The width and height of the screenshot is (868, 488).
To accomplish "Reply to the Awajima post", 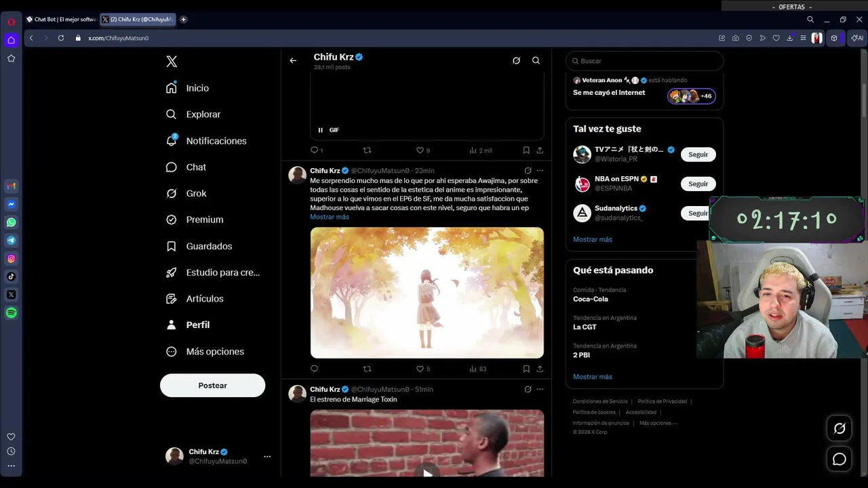I will [x=314, y=369].
